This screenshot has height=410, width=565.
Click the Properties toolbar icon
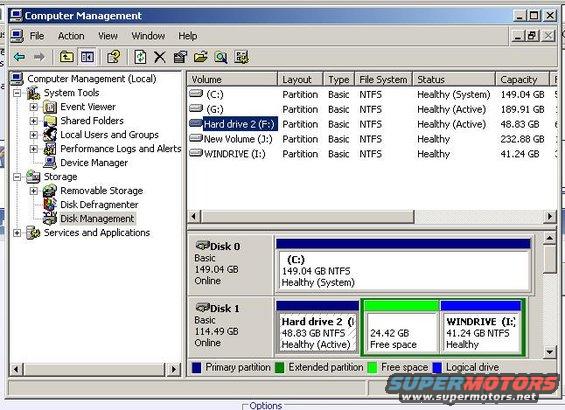pos(180,57)
